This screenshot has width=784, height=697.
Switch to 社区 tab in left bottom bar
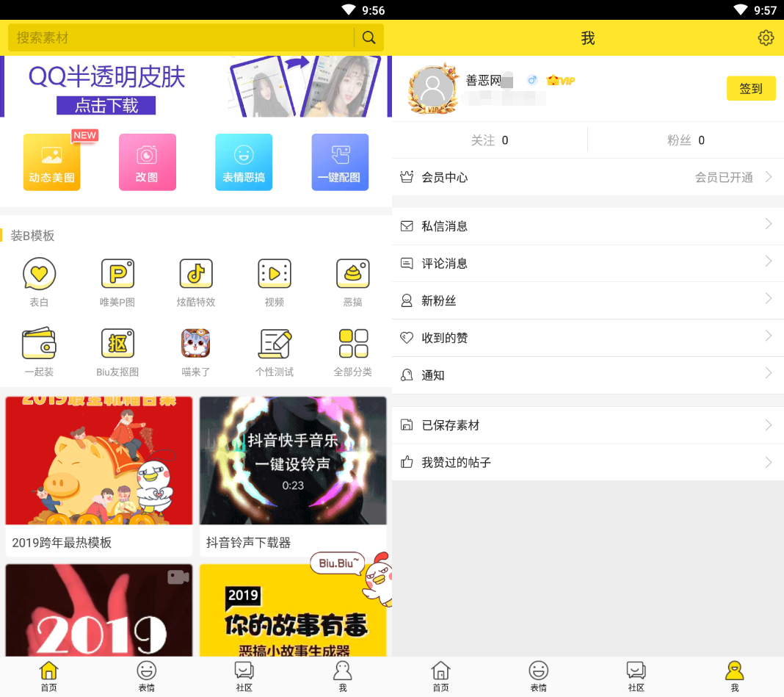244,676
